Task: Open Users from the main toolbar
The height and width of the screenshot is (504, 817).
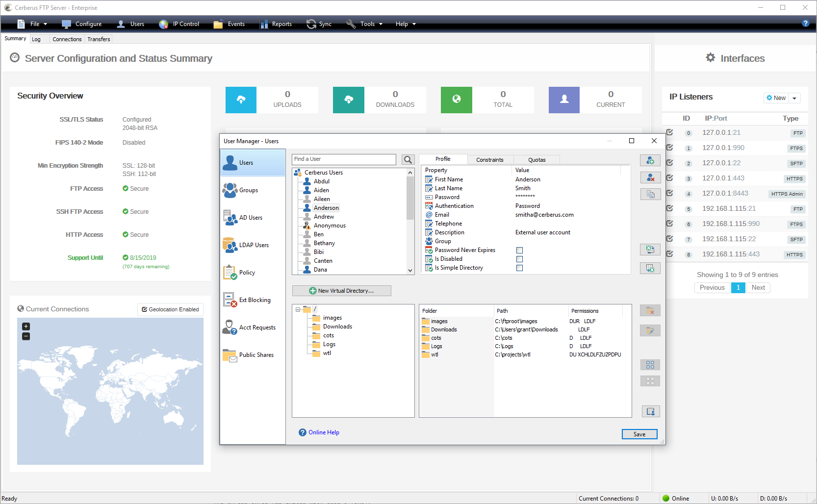Action: coord(130,24)
